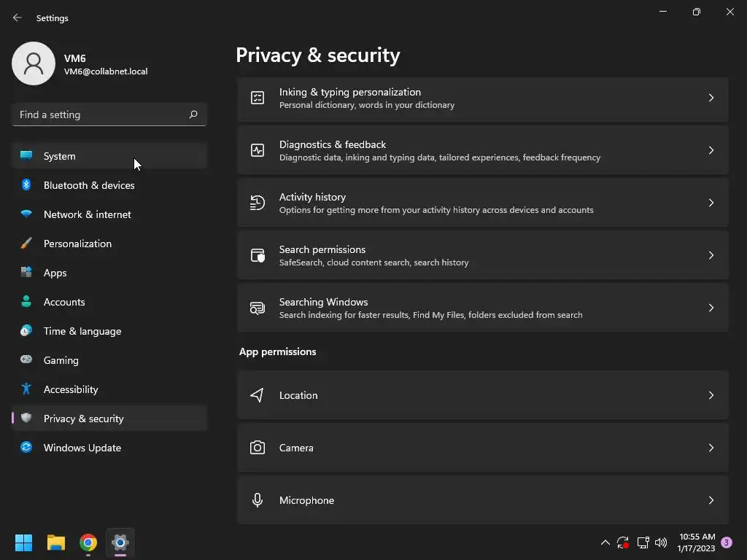Click the Microphone icon in App permissions
The image size is (747, 560).
[258, 500]
